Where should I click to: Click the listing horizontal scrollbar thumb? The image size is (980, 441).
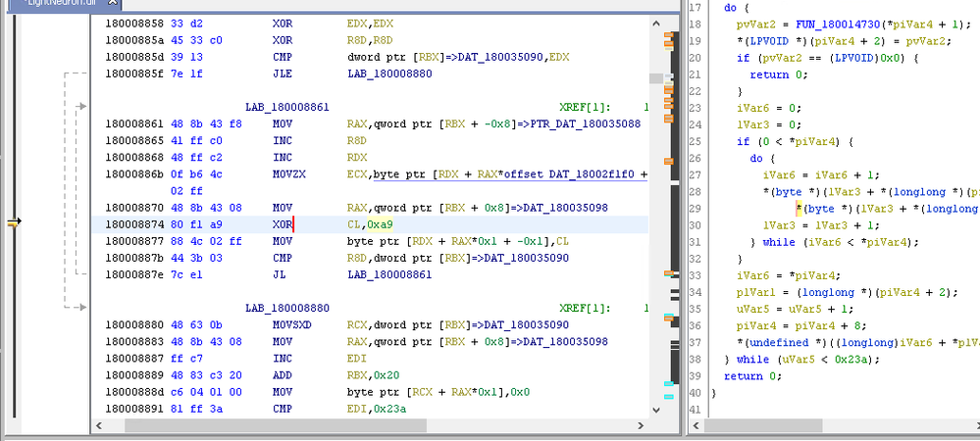[x=276, y=425]
